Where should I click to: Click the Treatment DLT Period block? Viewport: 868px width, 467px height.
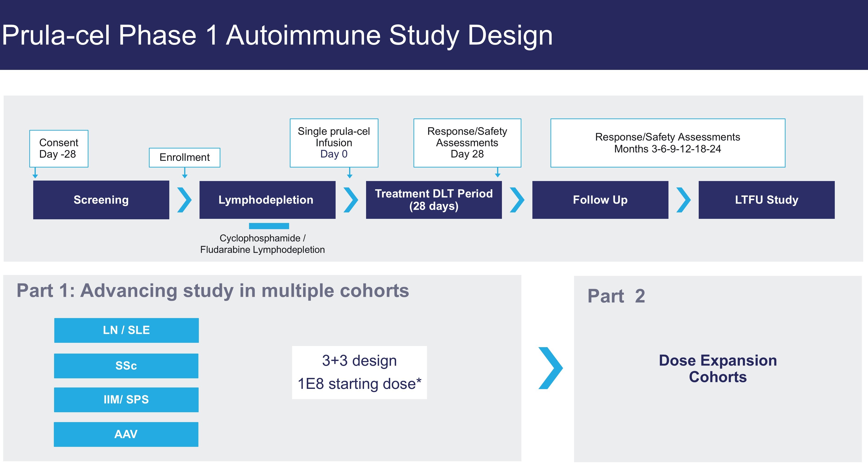coord(434,200)
